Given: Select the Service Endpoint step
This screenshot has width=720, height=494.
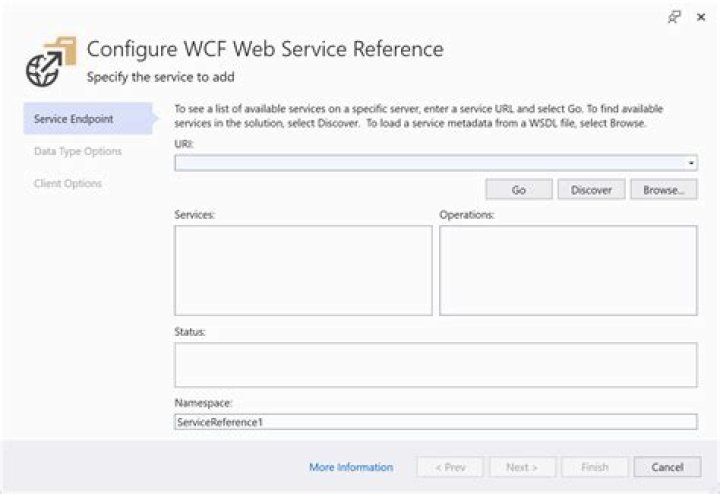Looking at the screenshot, I should 88,119.
